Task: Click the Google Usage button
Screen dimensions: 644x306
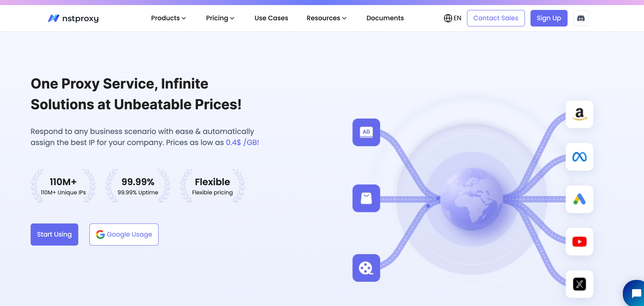Action: point(124,234)
